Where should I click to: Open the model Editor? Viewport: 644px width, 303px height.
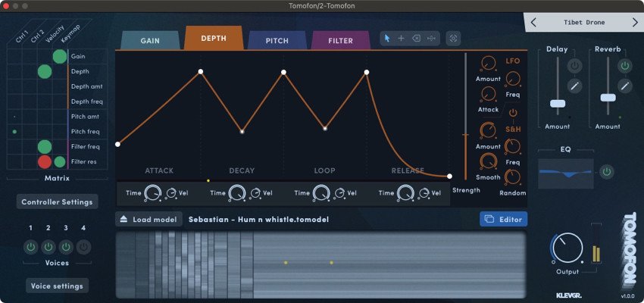504,219
